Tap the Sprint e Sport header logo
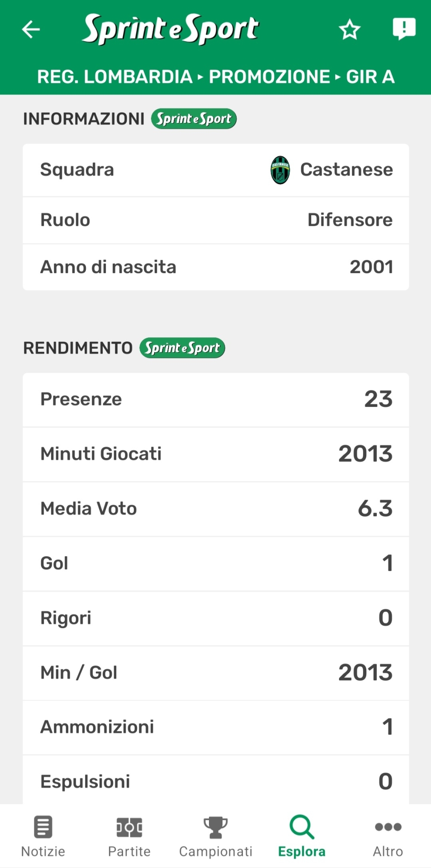This screenshot has width=431, height=868. [x=171, y=29]
